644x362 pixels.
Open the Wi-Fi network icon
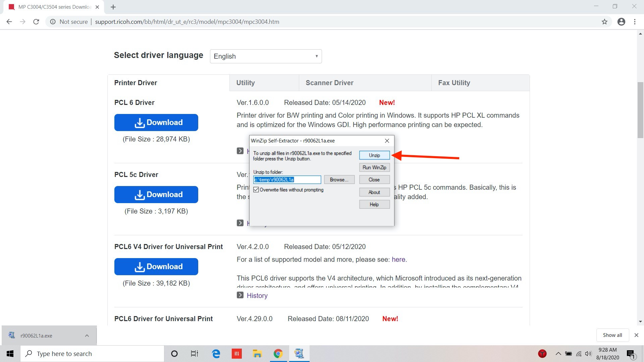pyautogui.click(x=579, y=354)
